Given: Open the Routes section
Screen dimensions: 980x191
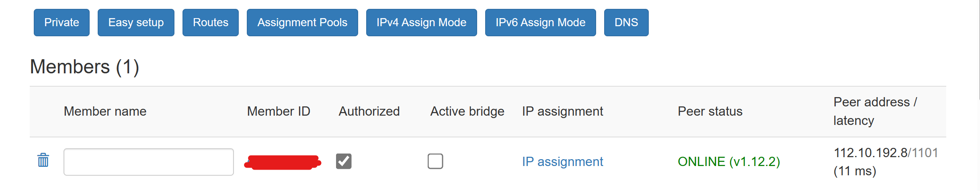Looking at the screenshot, I should [210, 23].
